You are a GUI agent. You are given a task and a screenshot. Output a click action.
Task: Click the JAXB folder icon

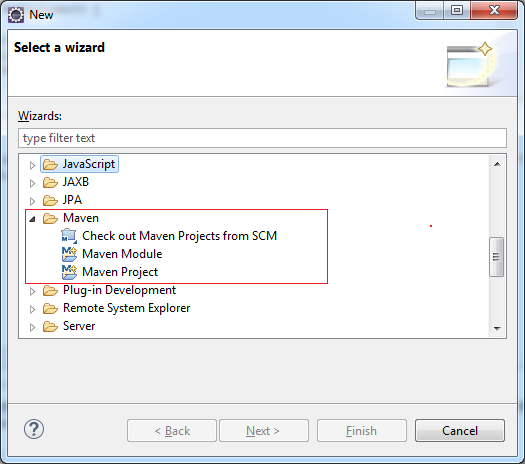(51, 182)
